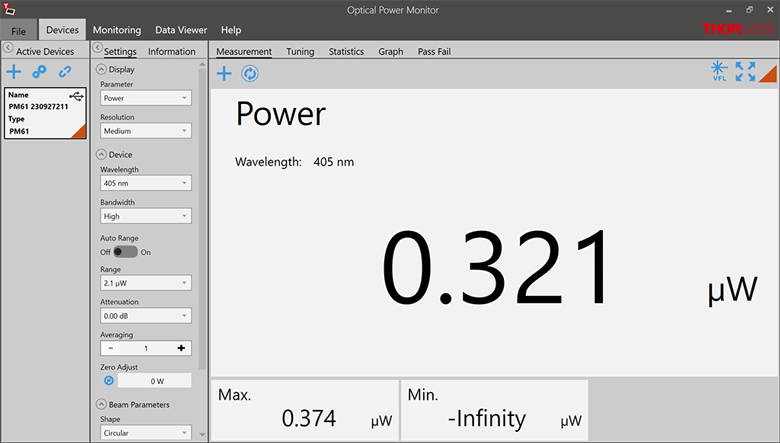Open the Range dropdown showing 2.1 µW
The height and width of the screenshot is (443, 780).
pos(146,283)
